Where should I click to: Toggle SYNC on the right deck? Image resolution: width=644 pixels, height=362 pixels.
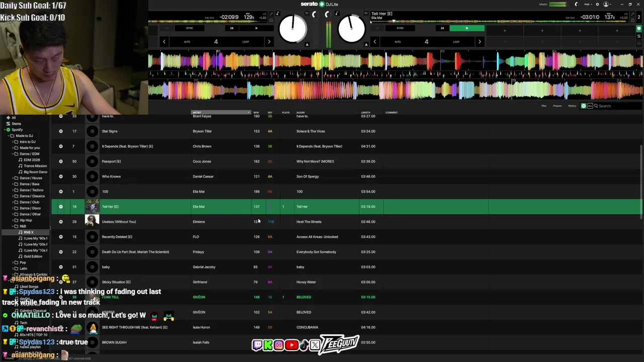(x=400, y=28)
